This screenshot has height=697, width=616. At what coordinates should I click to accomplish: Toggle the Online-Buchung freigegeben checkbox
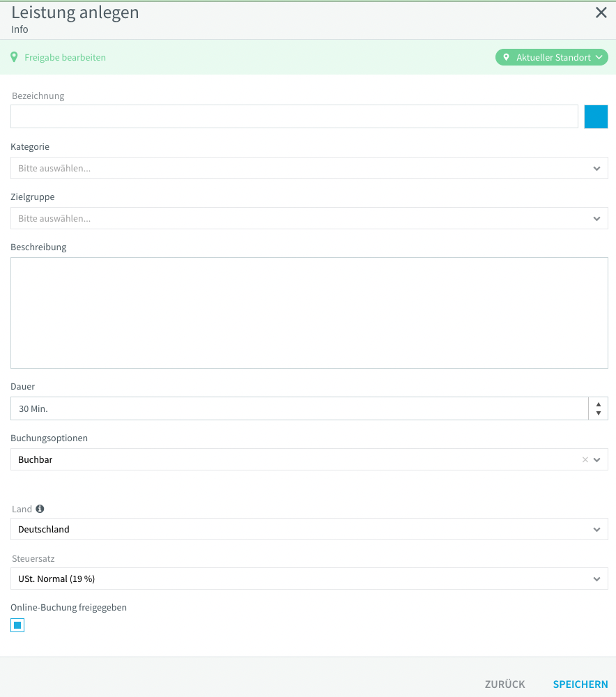click(x=17, y=625)
